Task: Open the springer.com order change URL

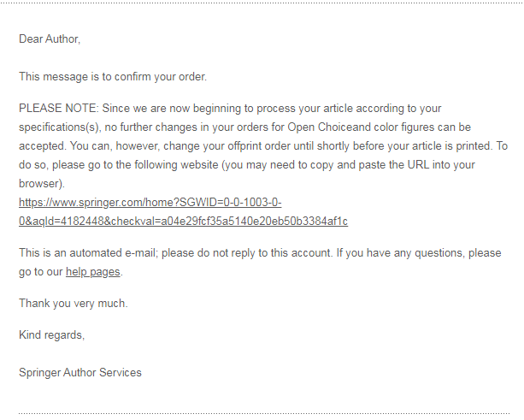Action: click(x=150, y=203)
